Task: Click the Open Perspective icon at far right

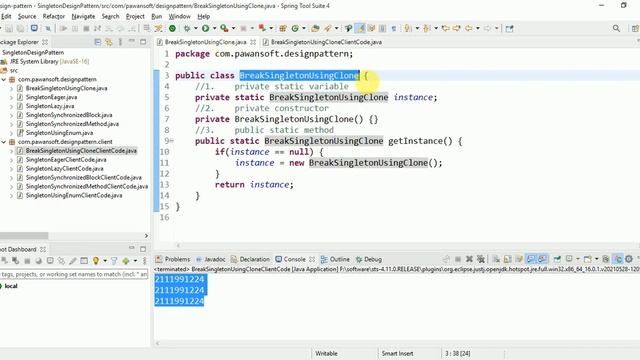Action: click(635, 28)
